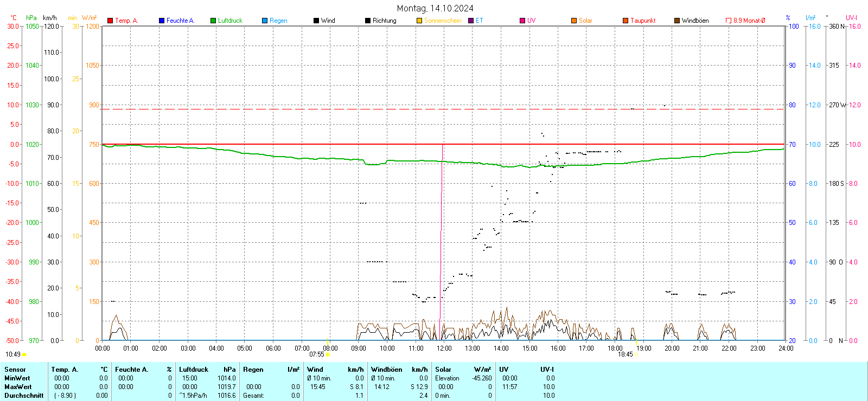Image resolution: width=868 pixels, height=401 pixels.
Task: Click the green Luftdruck legend square
Action: pos(213,21)
